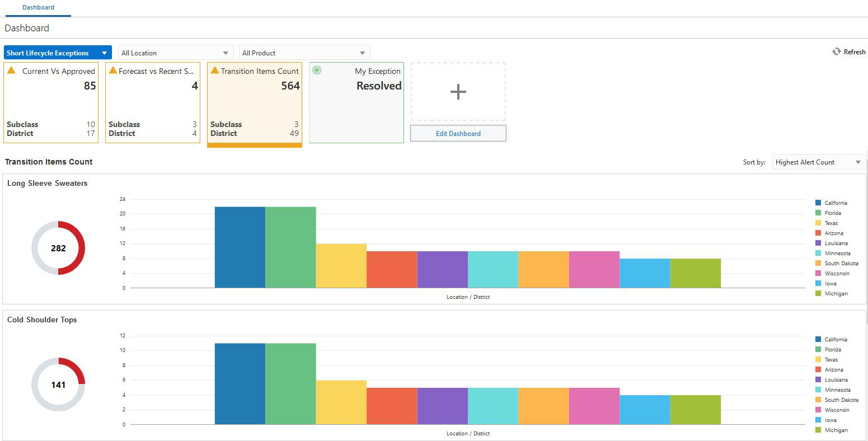Click Michigan bar in Long Sleeve Sweaters chart

696,273
